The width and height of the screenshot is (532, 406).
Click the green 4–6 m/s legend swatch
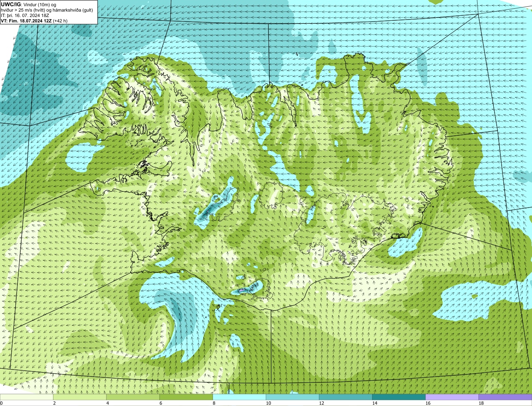(133, 397)
